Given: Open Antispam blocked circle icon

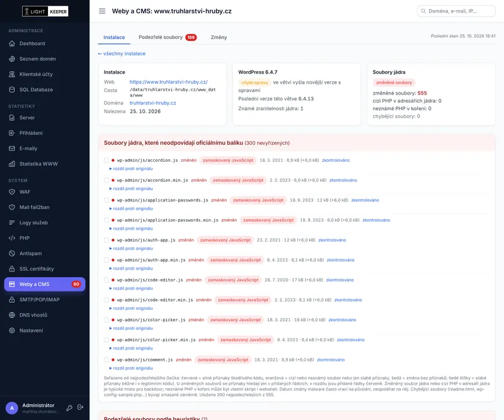Looking at the screenshot, I should [12, 254].
